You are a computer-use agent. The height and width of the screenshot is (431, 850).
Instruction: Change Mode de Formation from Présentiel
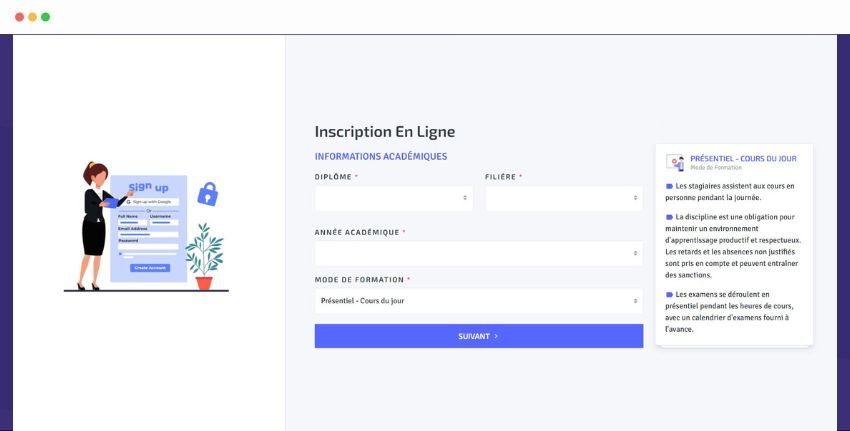click(479, 301)
